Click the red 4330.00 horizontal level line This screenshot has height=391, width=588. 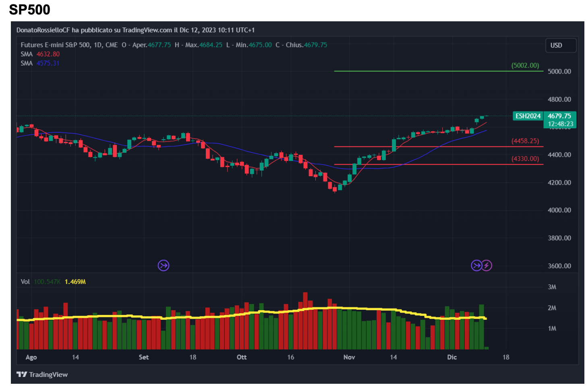[439, 165]
